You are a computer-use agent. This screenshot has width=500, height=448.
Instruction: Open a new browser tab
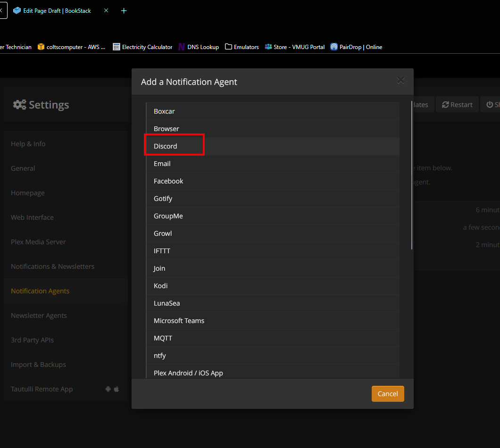tap(124, 11)
